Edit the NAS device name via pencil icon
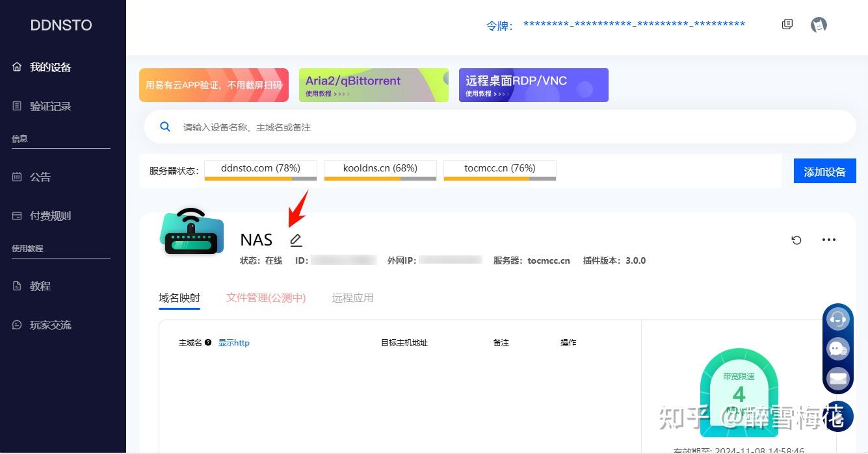The image size is (868, 454). coord(296,240)
